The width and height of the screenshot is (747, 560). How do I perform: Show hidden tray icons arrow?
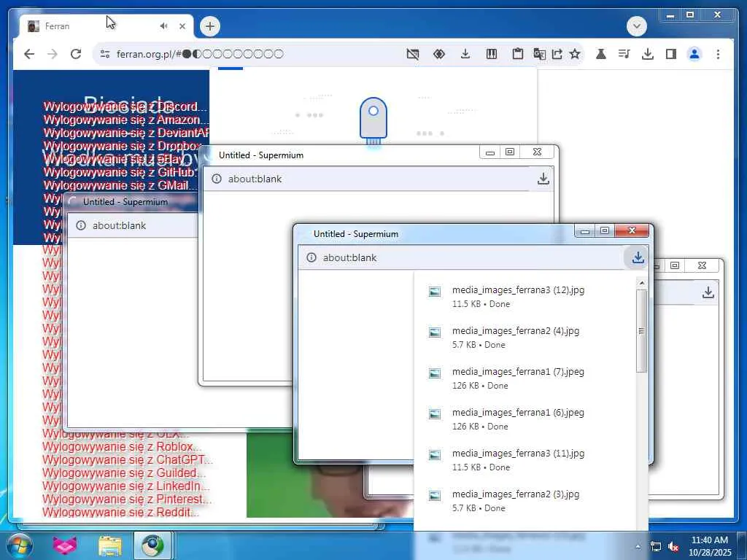coord(638,547)
